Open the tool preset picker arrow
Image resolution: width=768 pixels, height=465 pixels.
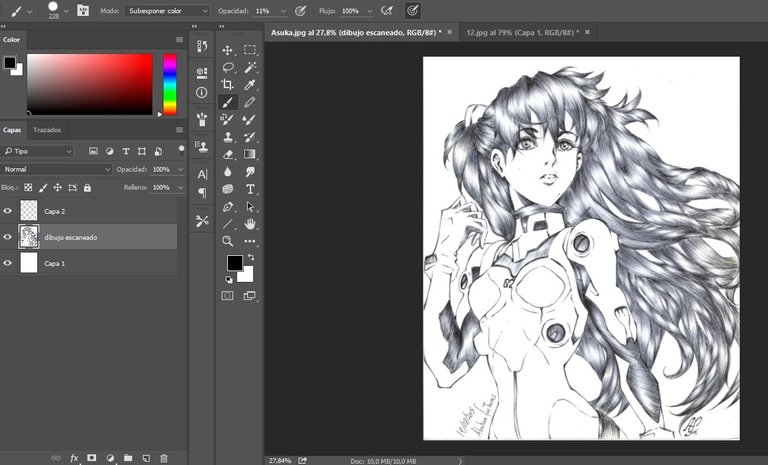click(x=29, y=11)
